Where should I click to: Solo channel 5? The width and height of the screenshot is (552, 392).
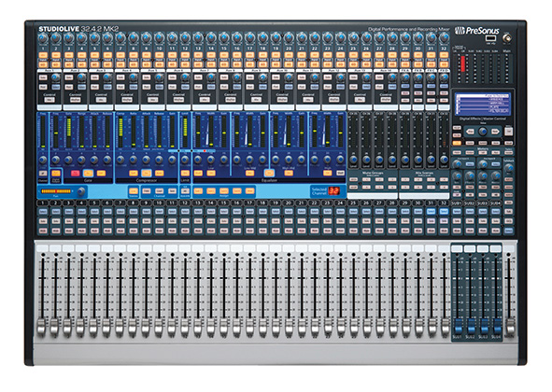(94, 221)
